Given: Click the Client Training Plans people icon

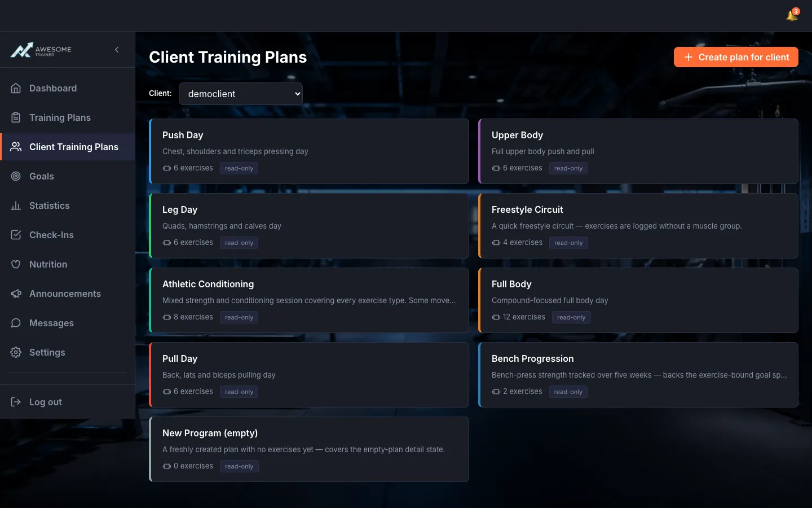Looking at the screenshot, I should tap(16, 147).
